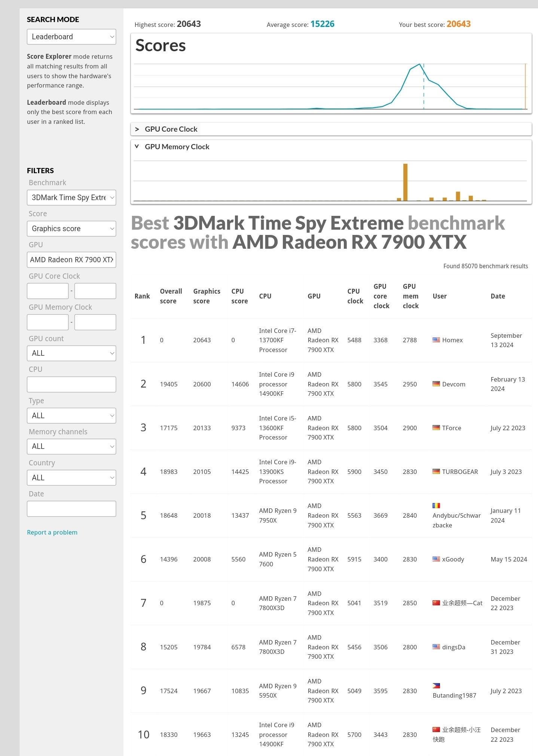Open user Butanding1987 profile

(x=454, y=695)
